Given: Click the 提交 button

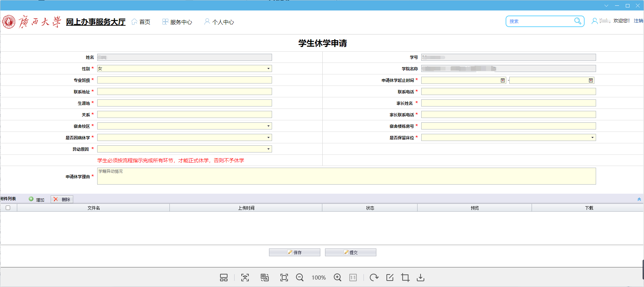Looking at the screenshot, I should [350, 253].
